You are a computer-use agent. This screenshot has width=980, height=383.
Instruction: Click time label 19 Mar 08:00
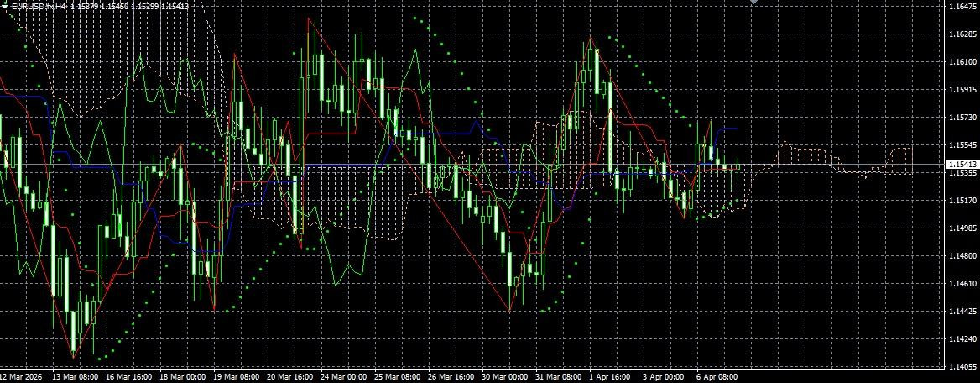[x=237, y=377]
